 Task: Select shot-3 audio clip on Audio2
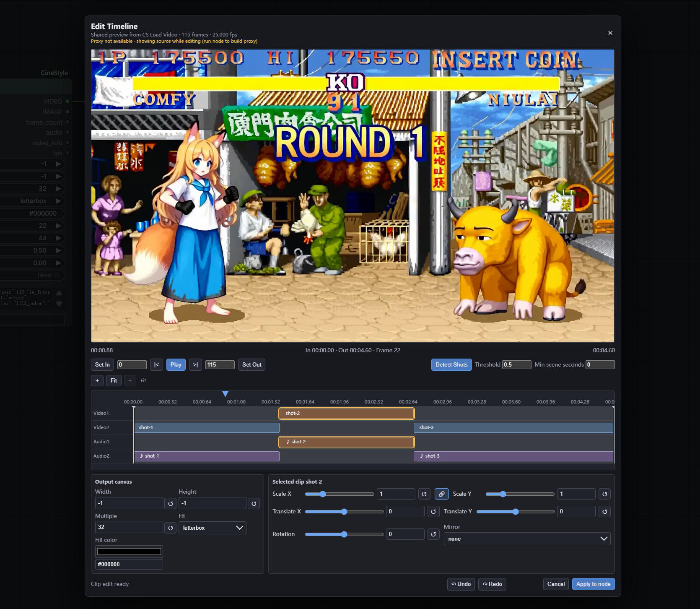(513, 456)
